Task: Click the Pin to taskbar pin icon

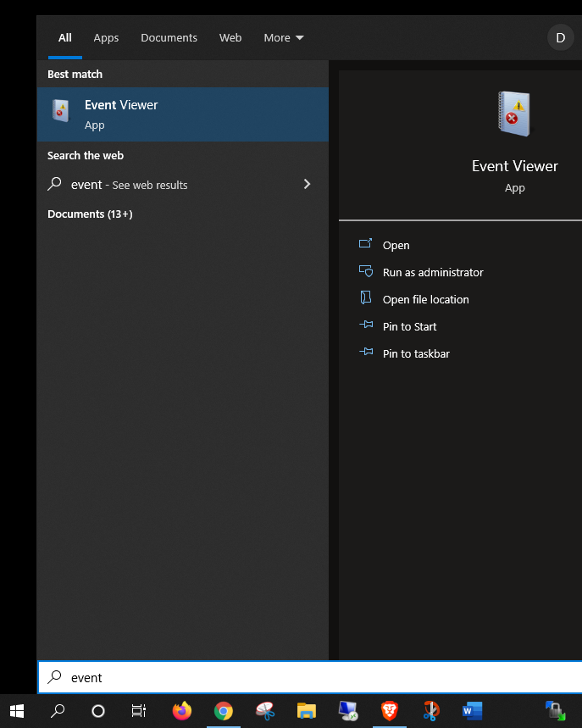Action: pos(366,352)
